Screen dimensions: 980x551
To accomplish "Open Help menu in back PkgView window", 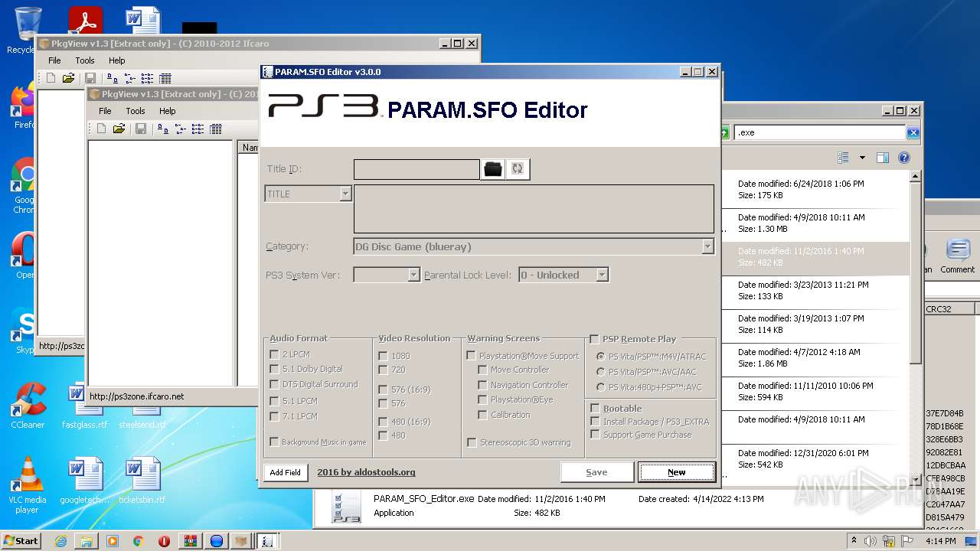I will click(x=116, y=60).
